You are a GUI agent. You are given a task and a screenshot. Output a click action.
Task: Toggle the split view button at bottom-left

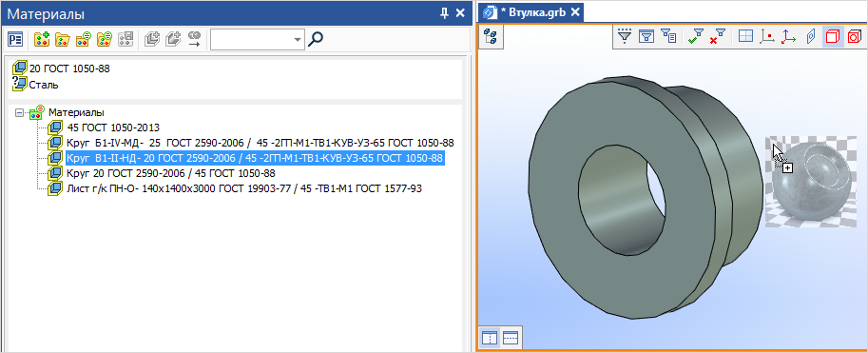490,337
